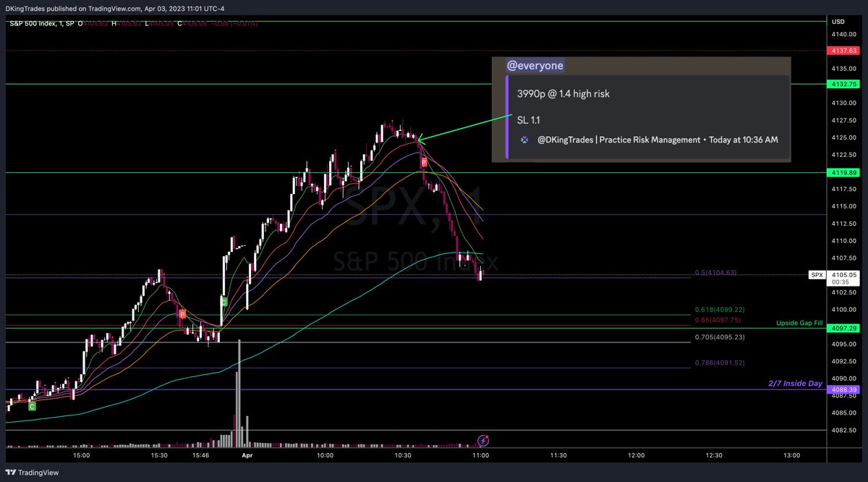Click the green 4132.75 price label
Viewport: 868px width, 482px height.
843,85
